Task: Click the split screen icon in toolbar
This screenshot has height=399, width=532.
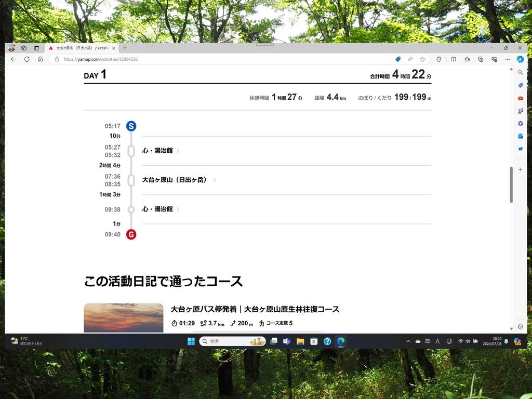Action: click(453, 59)
